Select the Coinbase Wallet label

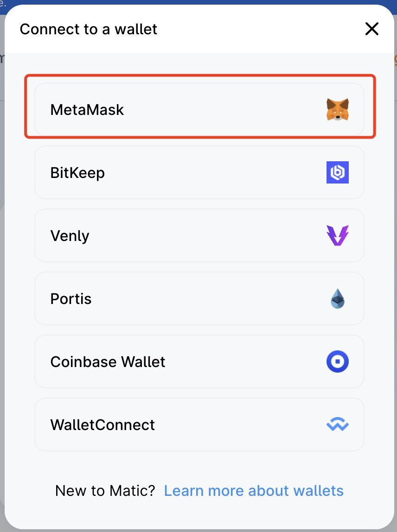point(108,361)
